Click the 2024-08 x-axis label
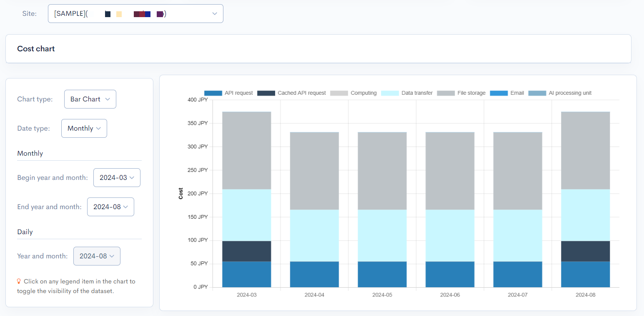Screen dimensions: 644x316 586,295
